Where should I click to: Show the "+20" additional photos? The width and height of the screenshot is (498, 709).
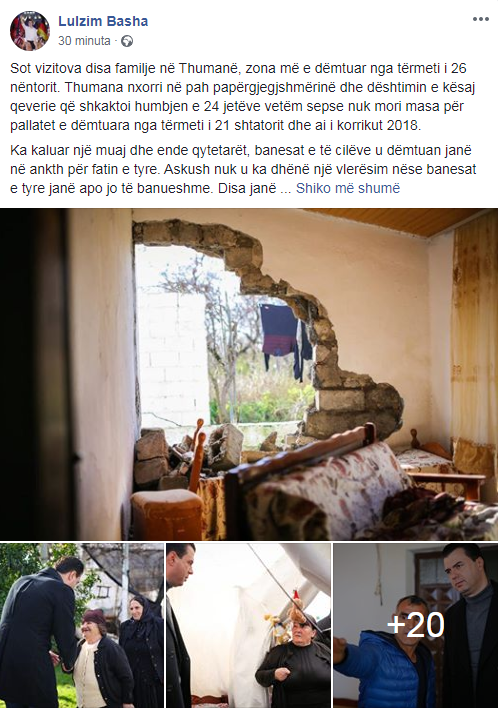[x=416, y=626]
